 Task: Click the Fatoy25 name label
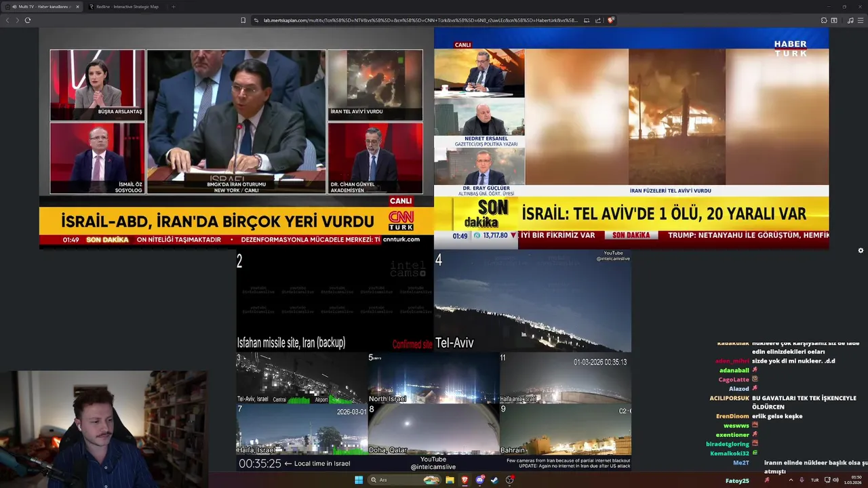click(737, 481)
